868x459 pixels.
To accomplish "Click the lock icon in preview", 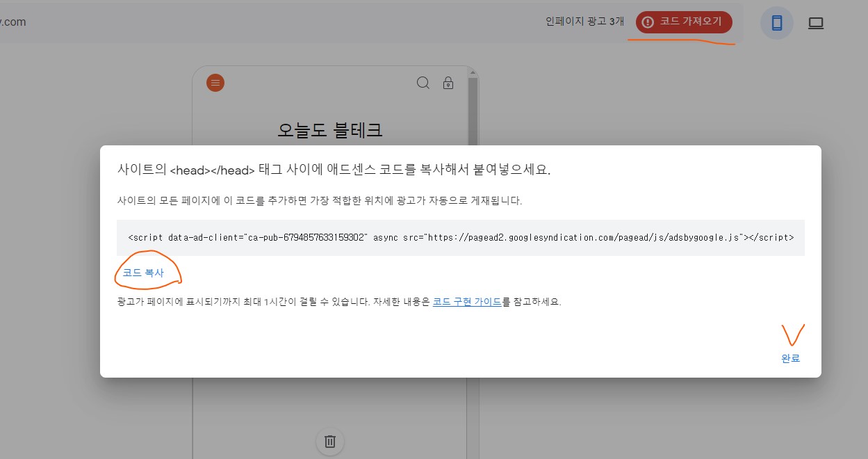I will [448, 83].
